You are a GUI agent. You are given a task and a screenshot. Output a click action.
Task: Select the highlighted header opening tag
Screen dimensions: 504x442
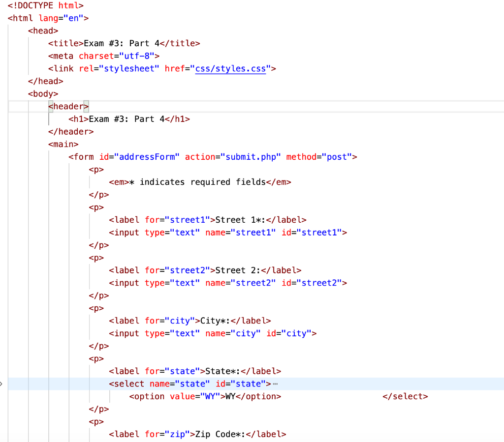(x=68, y=106)
